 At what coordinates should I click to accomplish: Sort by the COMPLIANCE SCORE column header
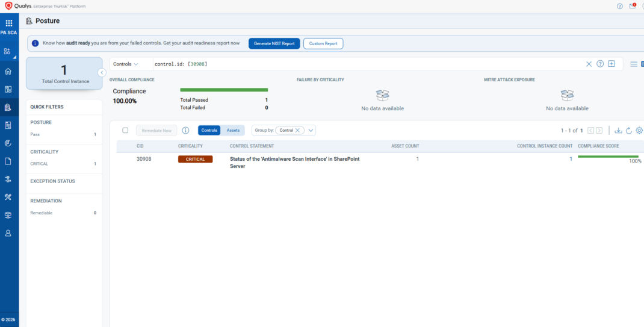(598, 146)
